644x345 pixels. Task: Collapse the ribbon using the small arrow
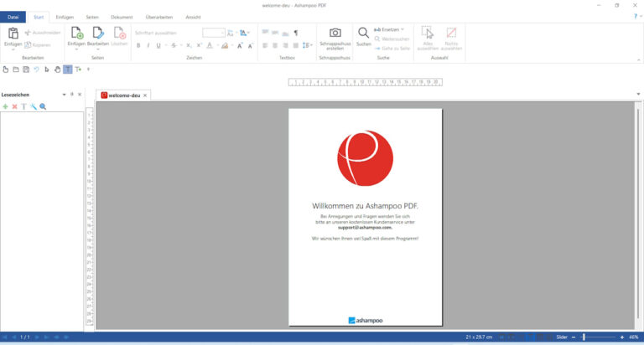point(639,60)
